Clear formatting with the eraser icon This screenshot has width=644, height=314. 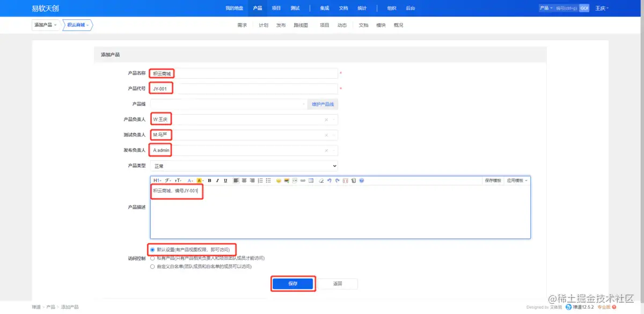pyautogui.click(x=321, y=181)
